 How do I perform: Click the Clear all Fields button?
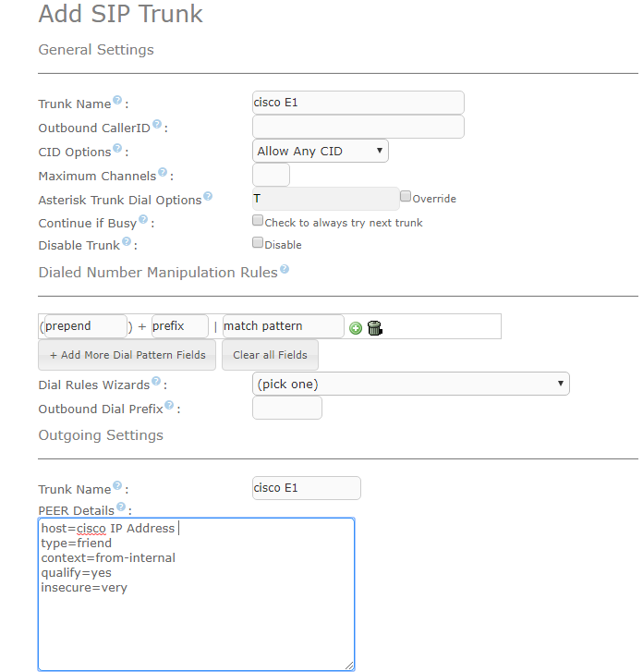(x=270, y=355)
